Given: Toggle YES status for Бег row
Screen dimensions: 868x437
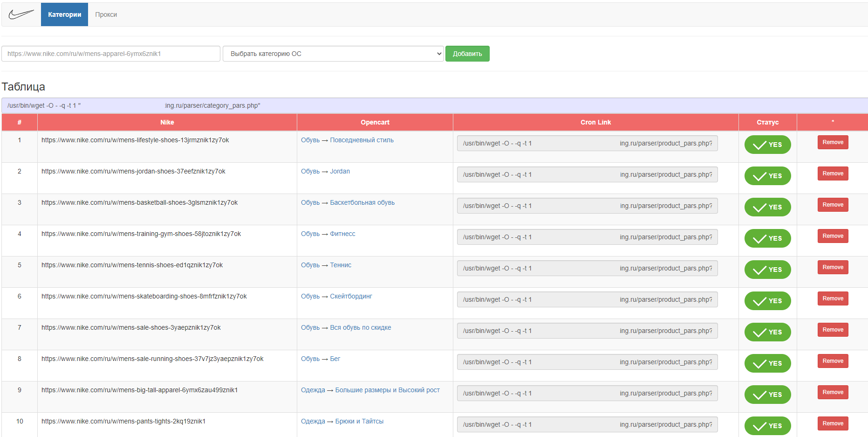Looking at the screenshot, I should click(767, 363).
